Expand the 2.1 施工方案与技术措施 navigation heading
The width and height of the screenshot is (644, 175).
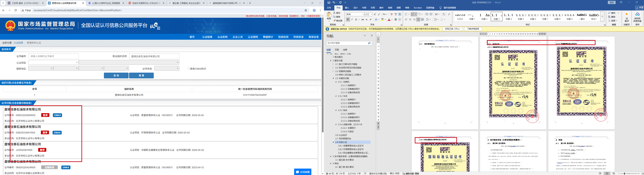point(333,64)
